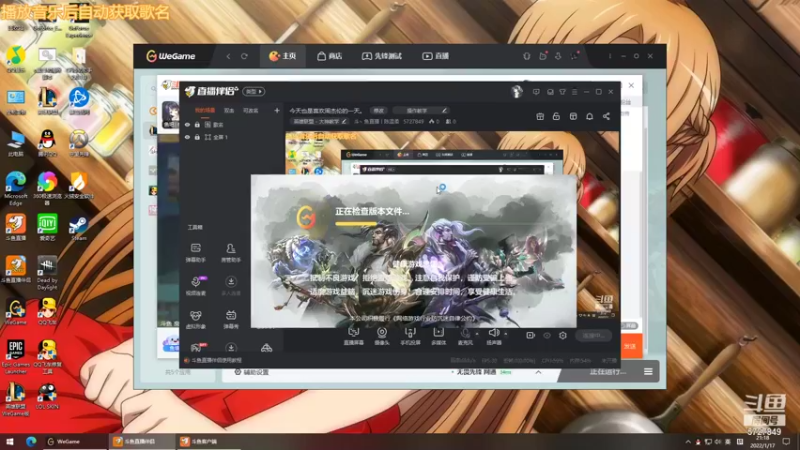The height and width of the screenshot is (450, 800).
Task: Open Epic Games Launcher desktop shortcut
Action: coord(16,357)
